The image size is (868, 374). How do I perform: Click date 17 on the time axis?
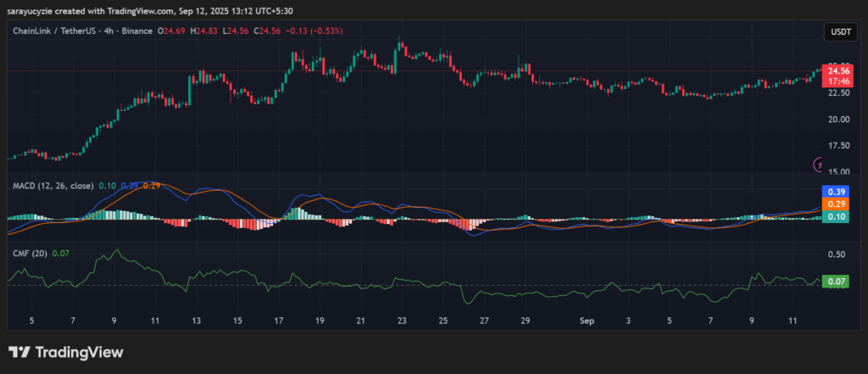coord(278,321)
